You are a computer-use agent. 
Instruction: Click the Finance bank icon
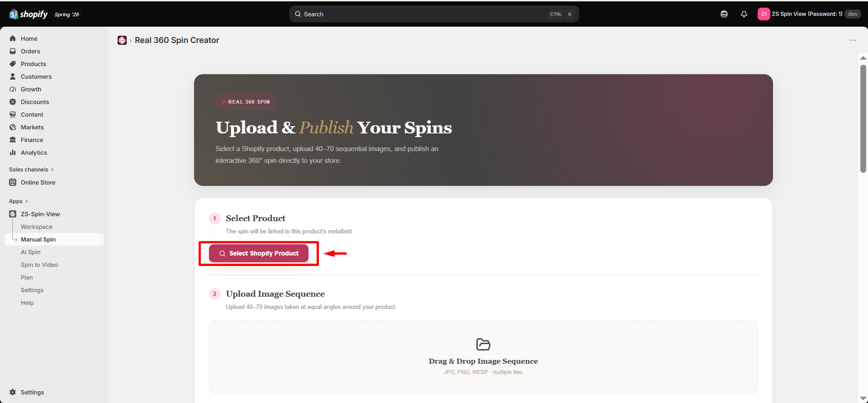[13, 140]
